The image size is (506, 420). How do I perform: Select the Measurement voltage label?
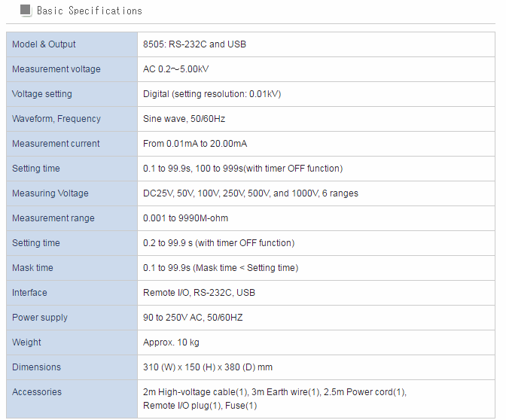pos(56,69)
